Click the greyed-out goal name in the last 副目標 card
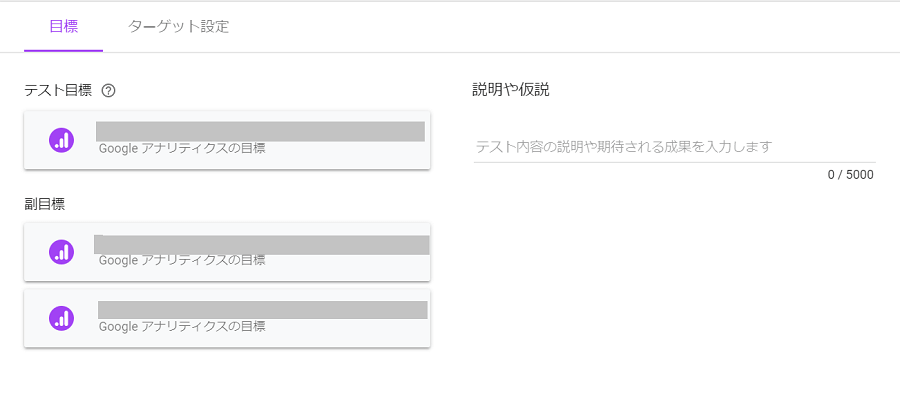Screen dimensions: 900x415 coord(263,310)
